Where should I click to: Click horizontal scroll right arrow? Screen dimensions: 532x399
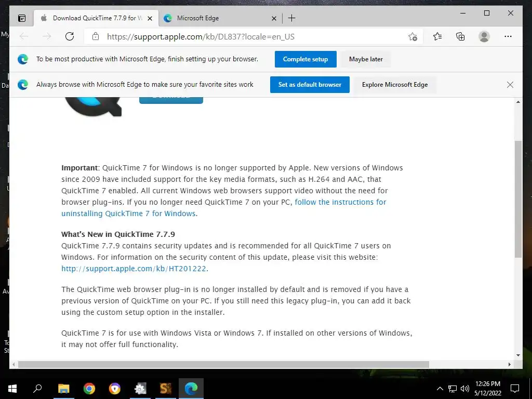pyautogui.click(x=509, y=364)
